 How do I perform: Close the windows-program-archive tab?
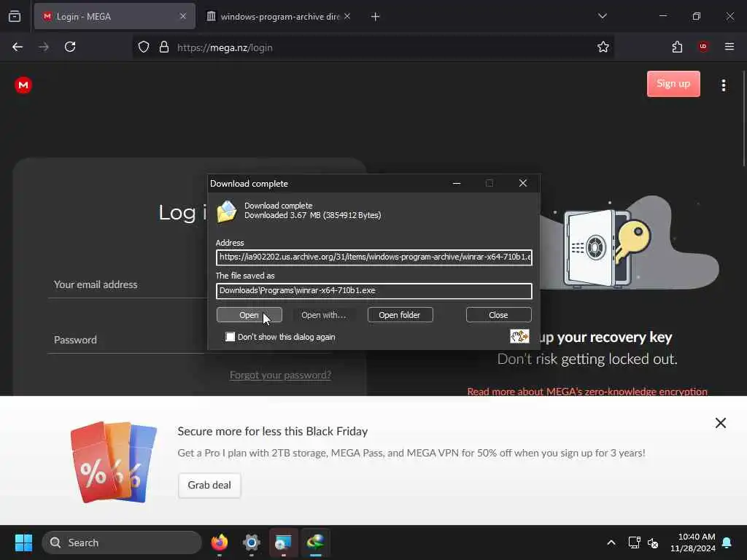coord(347,17)
